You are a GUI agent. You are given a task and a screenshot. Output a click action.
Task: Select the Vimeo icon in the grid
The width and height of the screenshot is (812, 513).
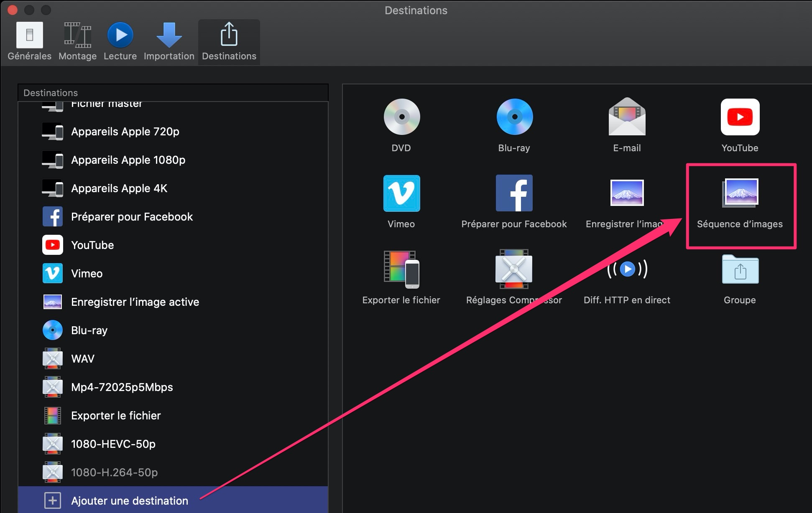pyautogui.click(x=401, y=193)
